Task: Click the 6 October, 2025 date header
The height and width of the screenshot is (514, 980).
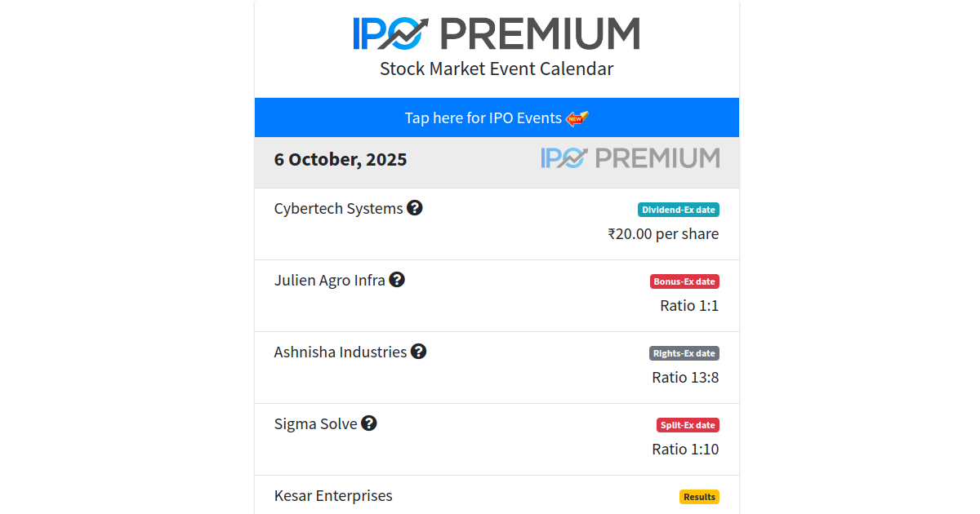Action: [341, 160]
